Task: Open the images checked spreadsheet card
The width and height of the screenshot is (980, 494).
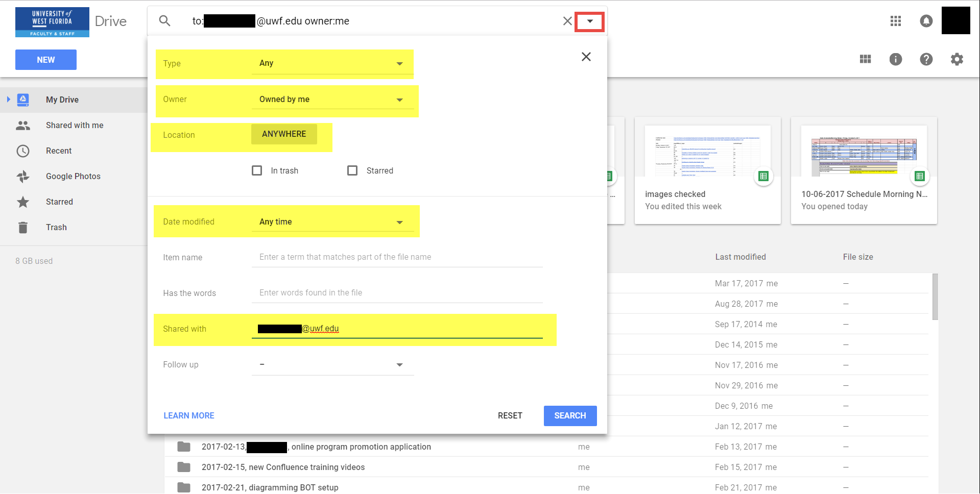Action: tap(708, 170)
